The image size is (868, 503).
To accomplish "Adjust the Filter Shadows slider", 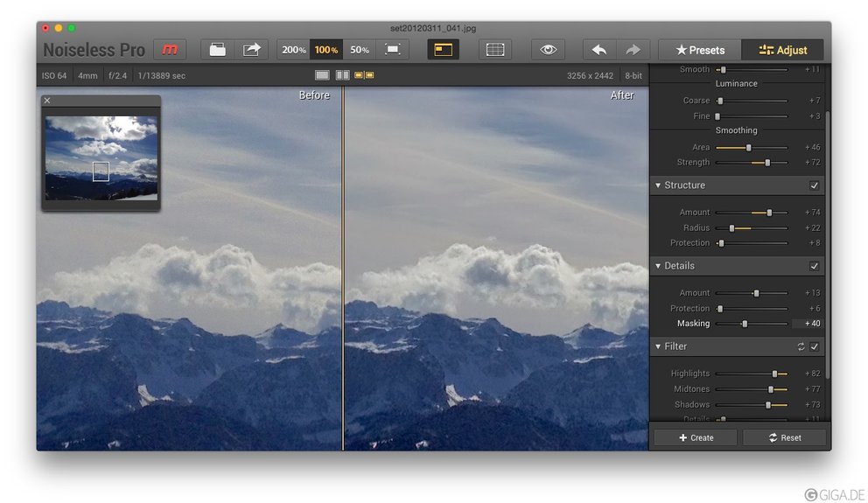I will (752, 405).
